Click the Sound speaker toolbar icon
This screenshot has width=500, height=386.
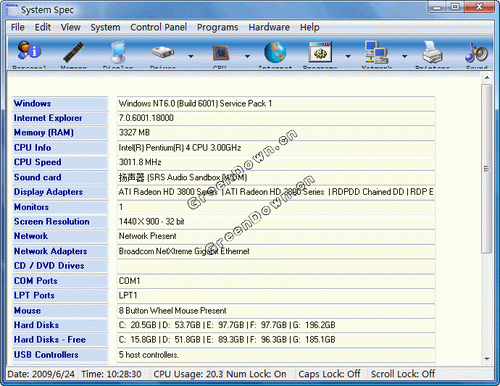477,53
